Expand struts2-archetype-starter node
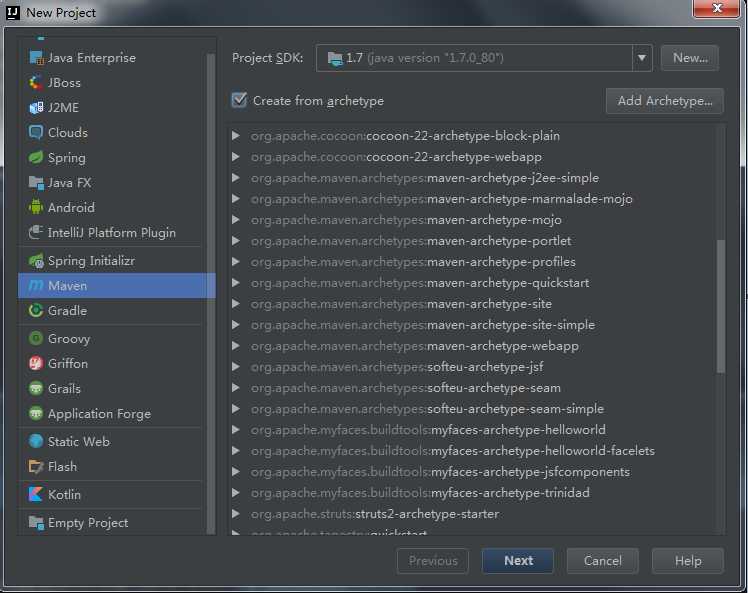The image size is (748, 593). pos(236,513)
